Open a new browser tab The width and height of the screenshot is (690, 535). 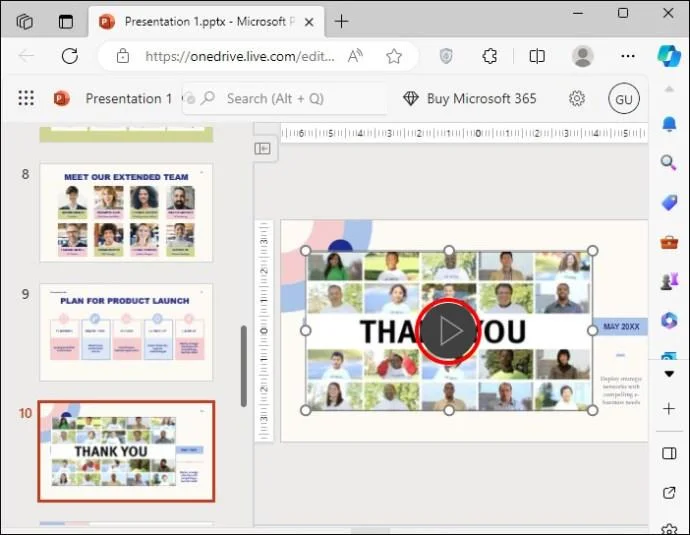[341, 21]
